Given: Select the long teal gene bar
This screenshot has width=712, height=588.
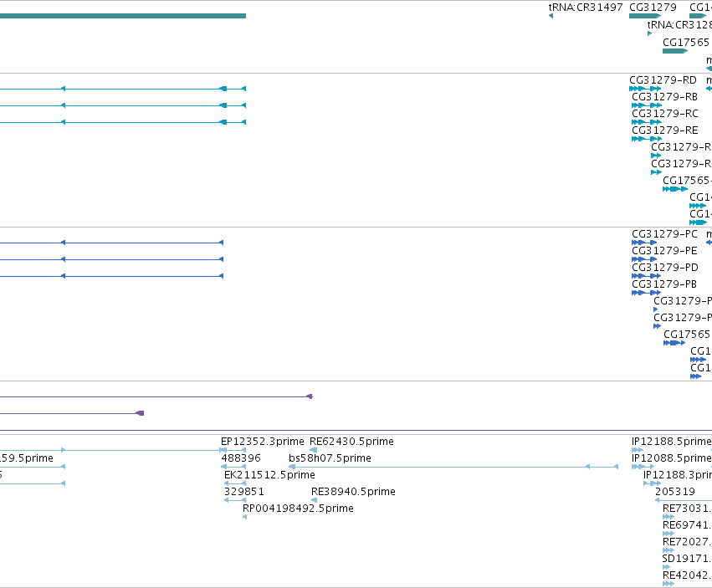Looking at the screenshot, I should tap(123, 16).
